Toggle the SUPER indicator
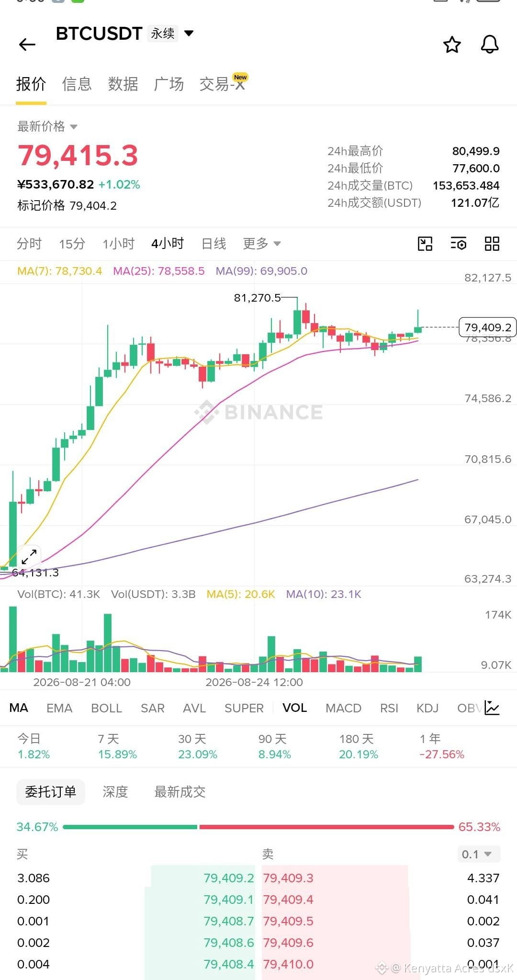 coord(244,708)
